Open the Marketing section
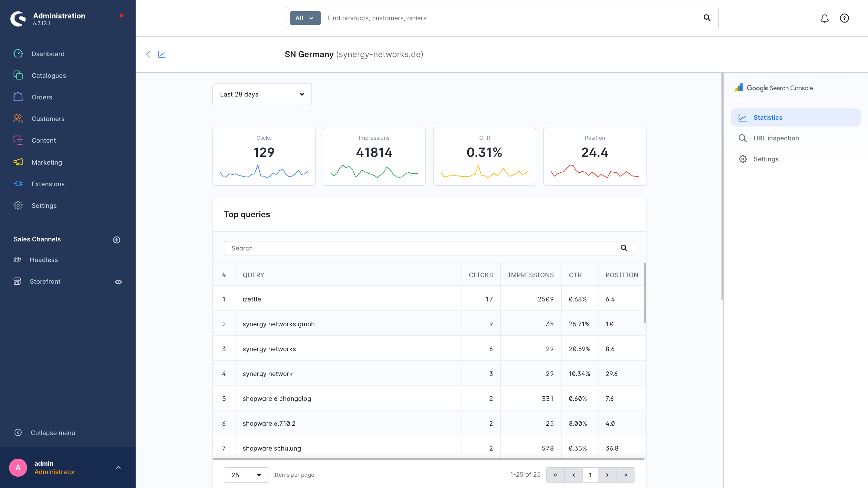 coord(46,162)
